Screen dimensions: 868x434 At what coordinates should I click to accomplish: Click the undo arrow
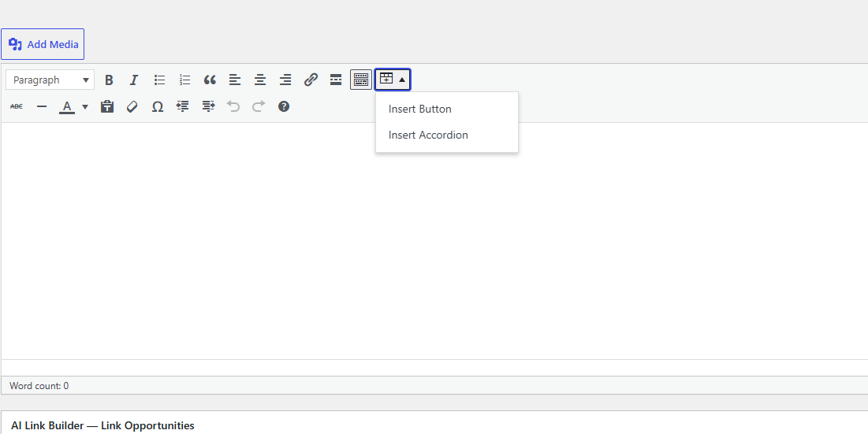(x=233, y=106)
